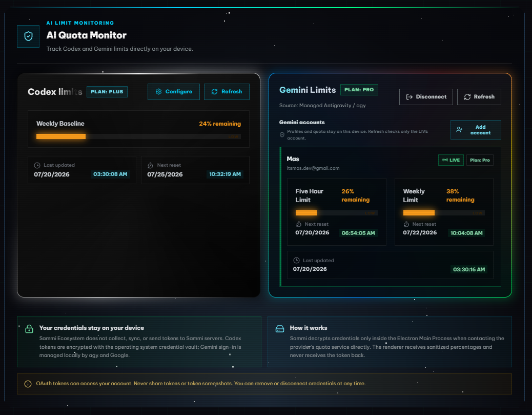The height and width of the screenshot is (415, 532).
Task: Click the Source: Managed Antigravity / agy text
Action: point(322,106)
